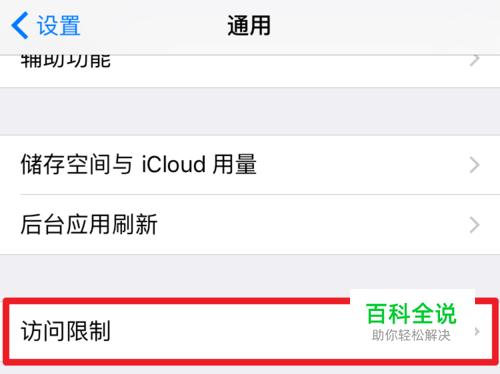Click the green 百科全说 watermark text
Screen dimensions: 500x374
pos(411,314)
